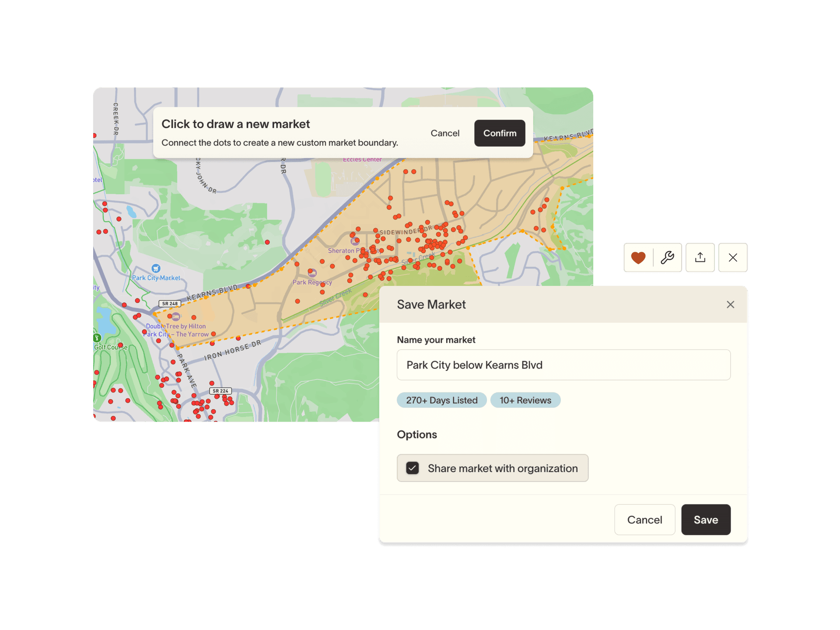Click the Confirm button

pos(499,133)
